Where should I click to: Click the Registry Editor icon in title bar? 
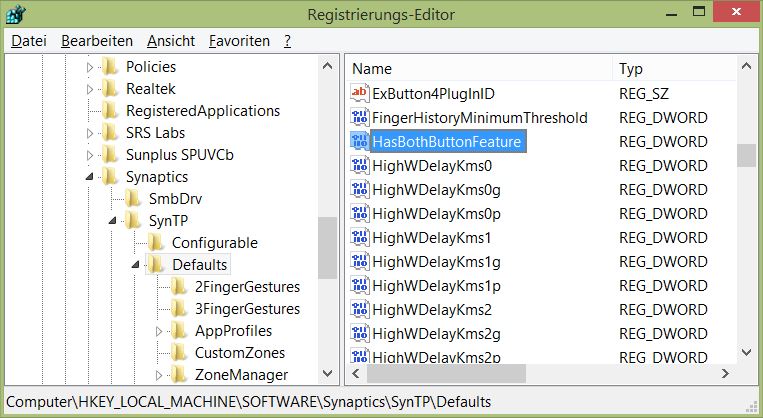point(16,14)
